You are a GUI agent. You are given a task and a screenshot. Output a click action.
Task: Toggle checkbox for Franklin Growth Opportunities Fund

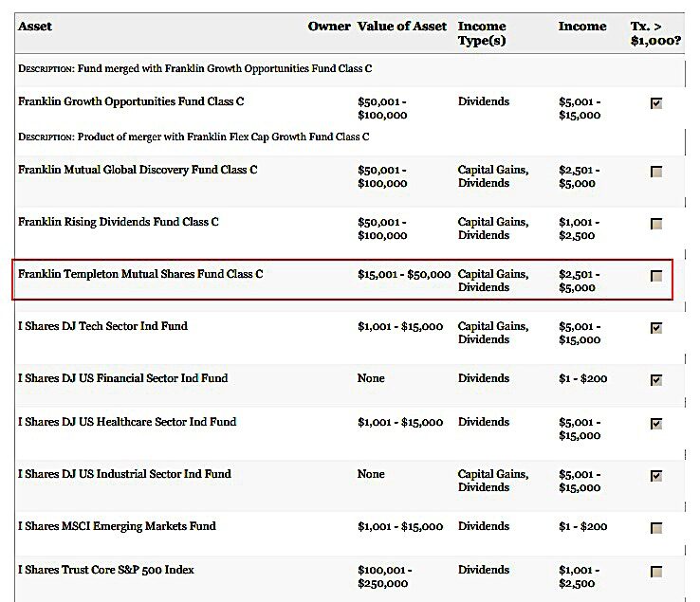(x=655, y=103)
